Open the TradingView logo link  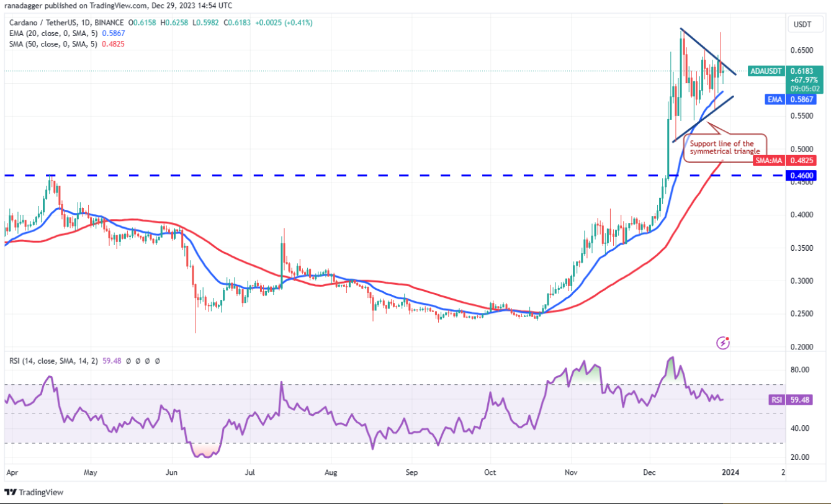click(33, 492)
